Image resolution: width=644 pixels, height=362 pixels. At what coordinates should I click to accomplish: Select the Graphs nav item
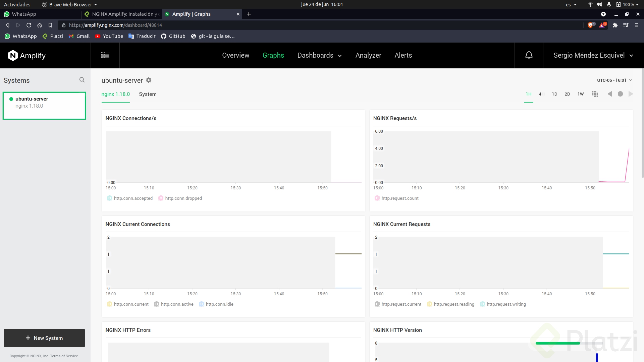[273, 55]
